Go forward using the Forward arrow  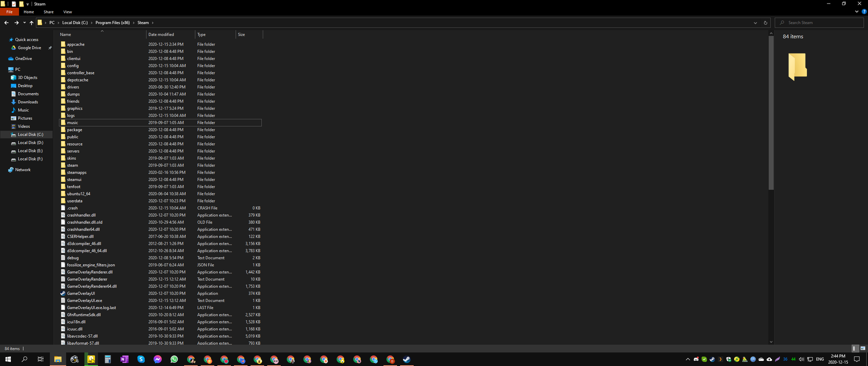point(16,23)
